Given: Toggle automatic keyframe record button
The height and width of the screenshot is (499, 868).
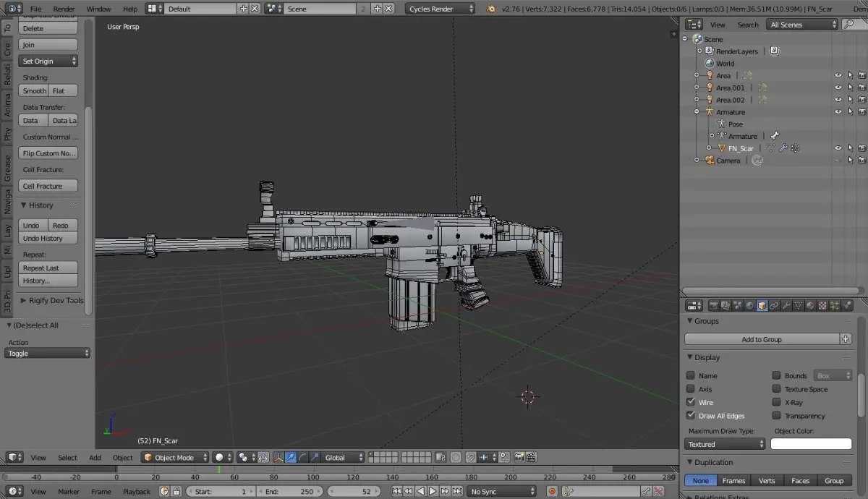Looking at the screenshot, I should point(552,491).
